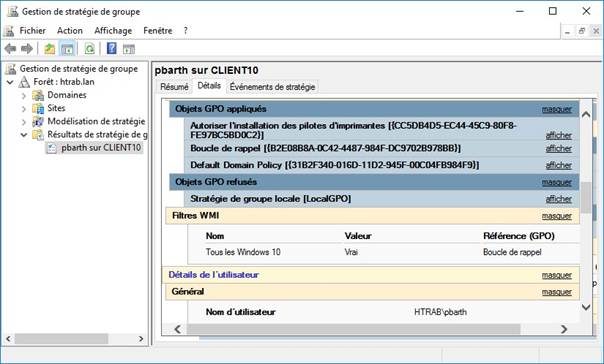Screen dimensions: 604x364
Task: Click the title bar Gestion de stratégie icon
Action: (13, 11)
